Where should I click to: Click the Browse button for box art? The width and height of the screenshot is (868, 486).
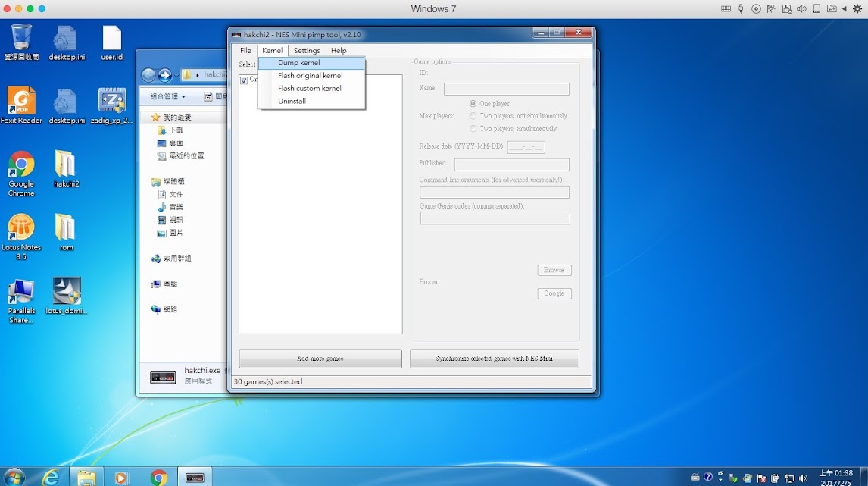tap(554, 271)
